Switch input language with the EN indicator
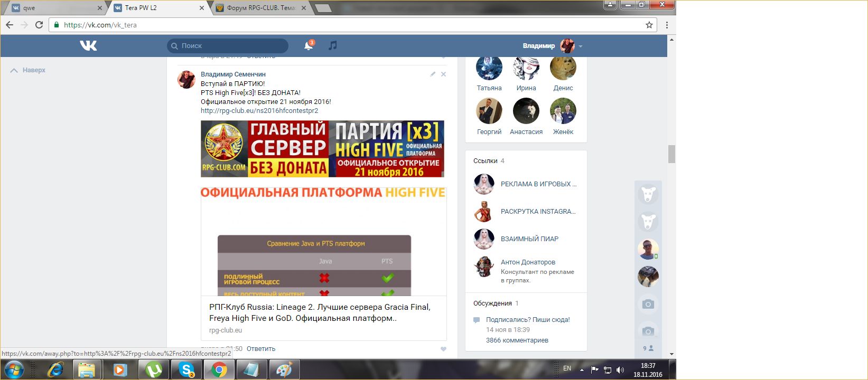Screen dimensions: 868x380 pyautogui.click(x=567, y=368)
